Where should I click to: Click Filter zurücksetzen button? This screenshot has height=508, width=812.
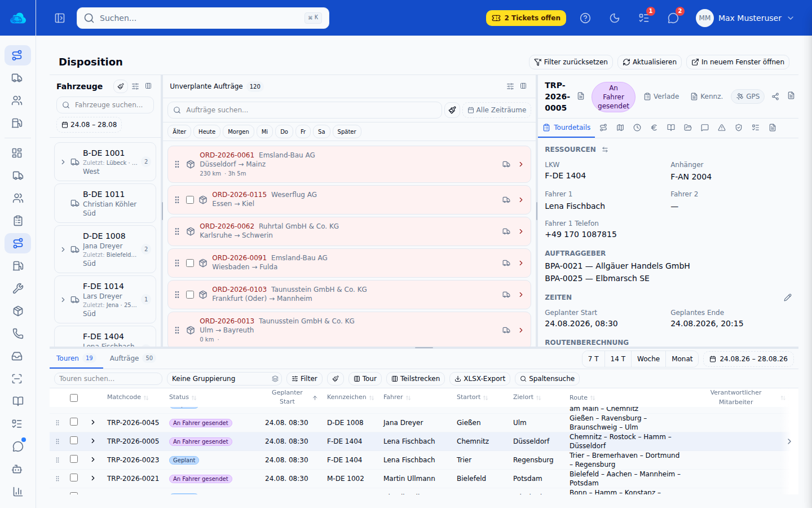(x=571, y=62)
